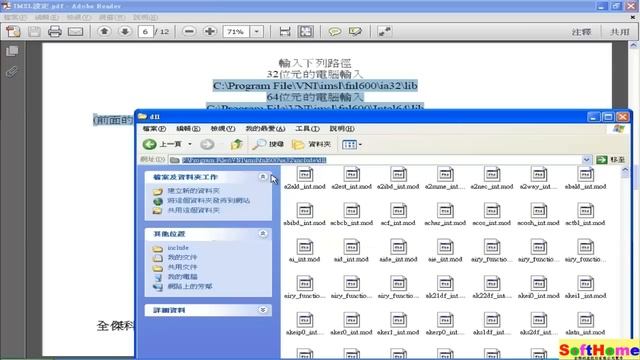640x360 pixels.
Task: Click the fit one full page icon
Action: point(306,31)
